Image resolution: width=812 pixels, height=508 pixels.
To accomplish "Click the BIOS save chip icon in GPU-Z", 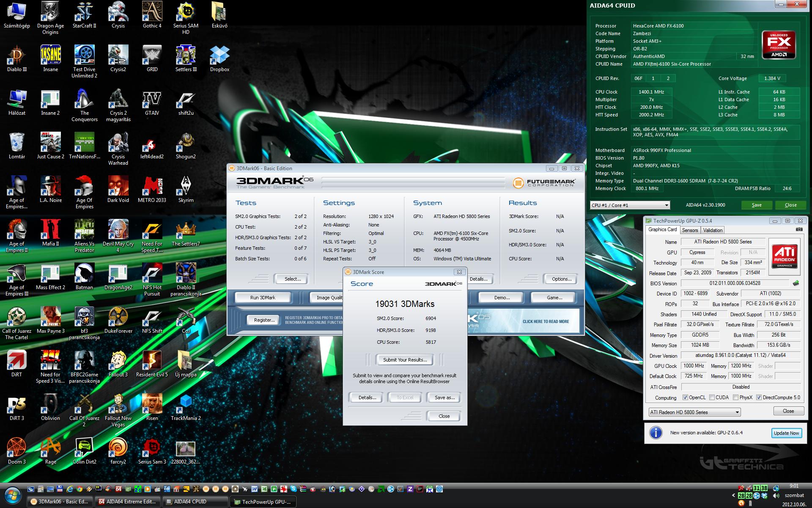I will click(796, 283).
